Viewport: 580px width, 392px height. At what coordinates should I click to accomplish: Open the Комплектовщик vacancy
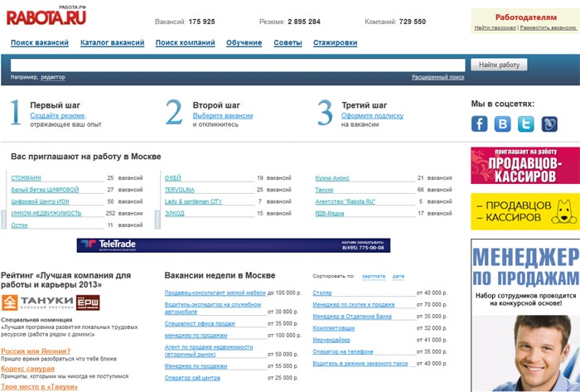pyautogui.click(x=334, y=328)
